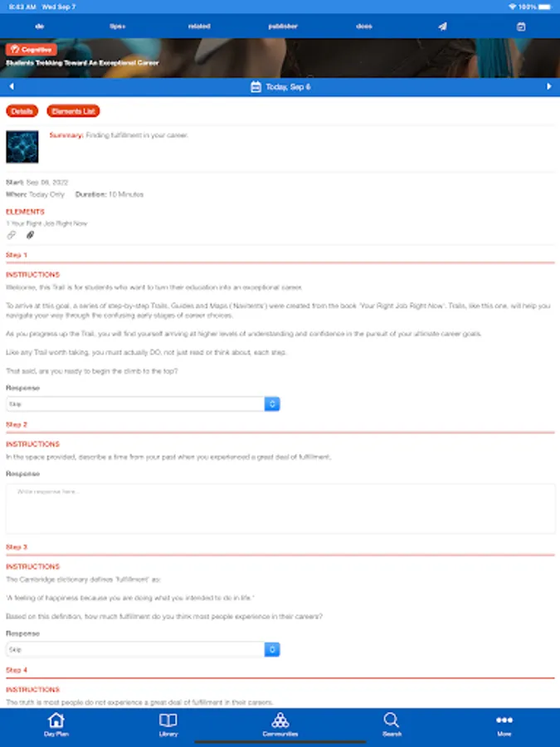Tap the Step 1 heading
This screenshot has height=747, width=560.
tap(17, 255)
